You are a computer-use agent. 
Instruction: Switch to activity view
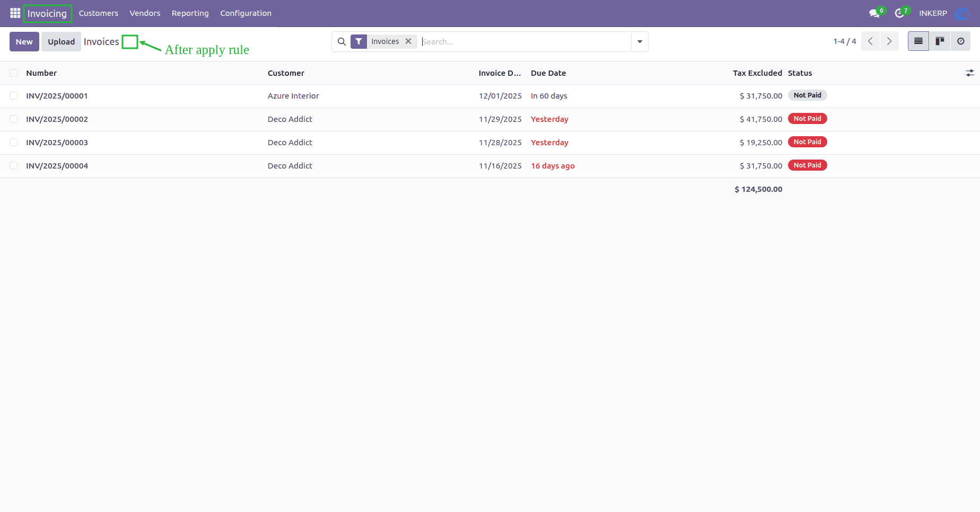click(x=960, y=41)
